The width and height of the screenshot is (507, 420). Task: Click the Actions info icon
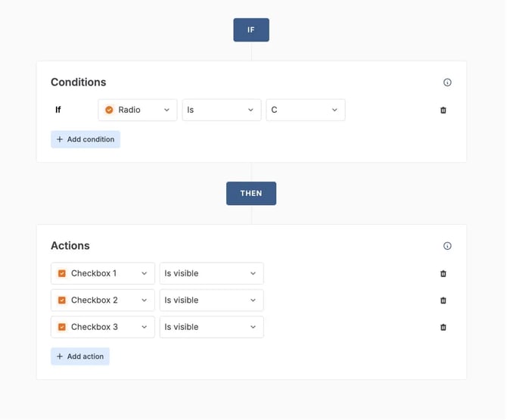click(x=447, y=246)
